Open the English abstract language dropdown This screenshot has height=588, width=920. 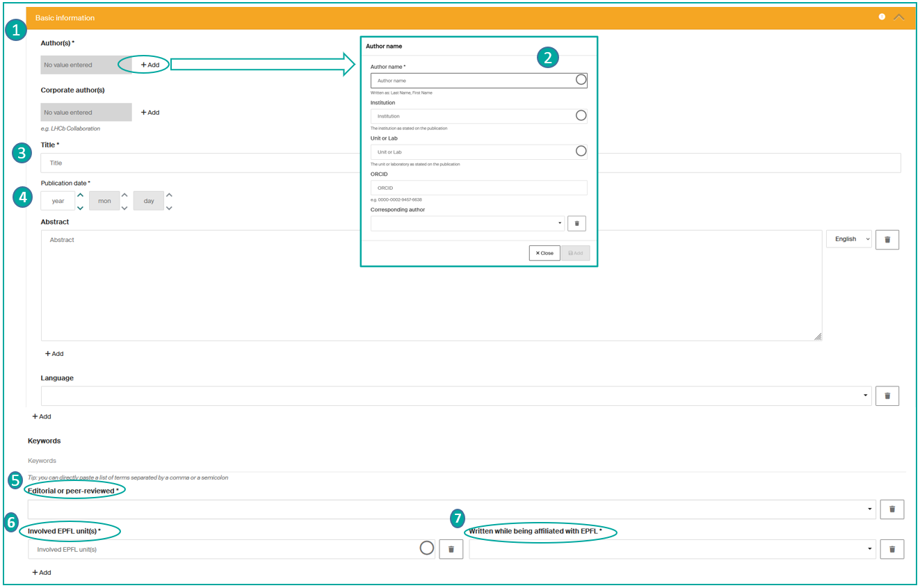tap(848, 239)
